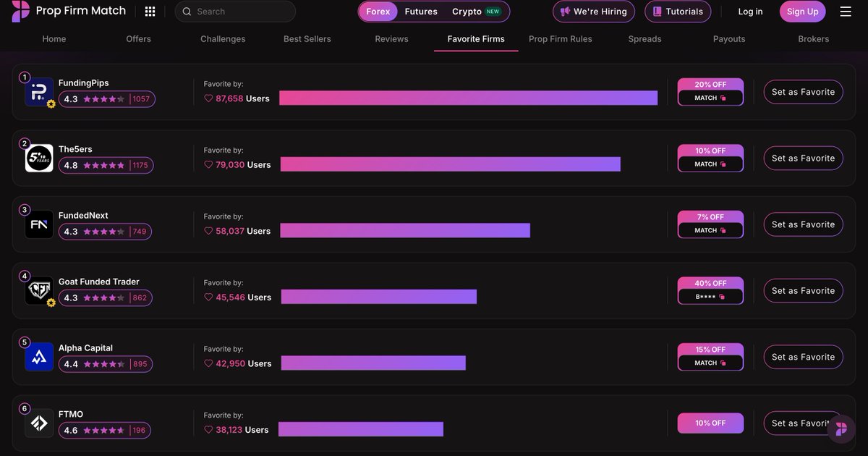Screen dimensions: 868x456
Task: Click heart icon beside 45,546 Users
Action: click(x=208, y=297)
